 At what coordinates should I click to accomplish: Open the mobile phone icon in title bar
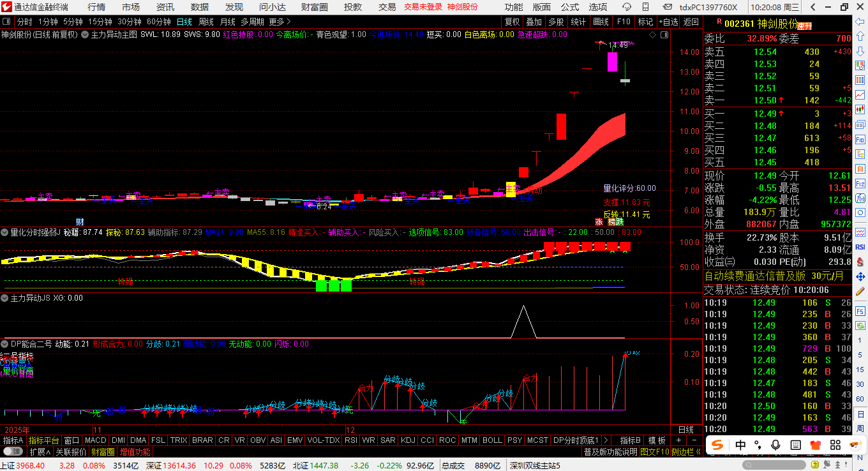pyautogui.click(x=645, y=7)
